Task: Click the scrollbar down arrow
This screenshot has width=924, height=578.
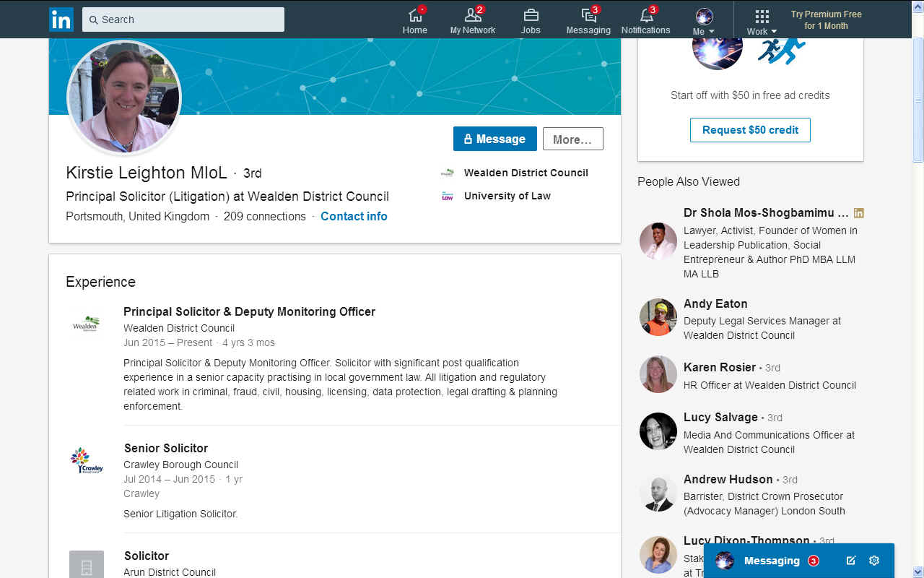Action: [x=918, y=572]
